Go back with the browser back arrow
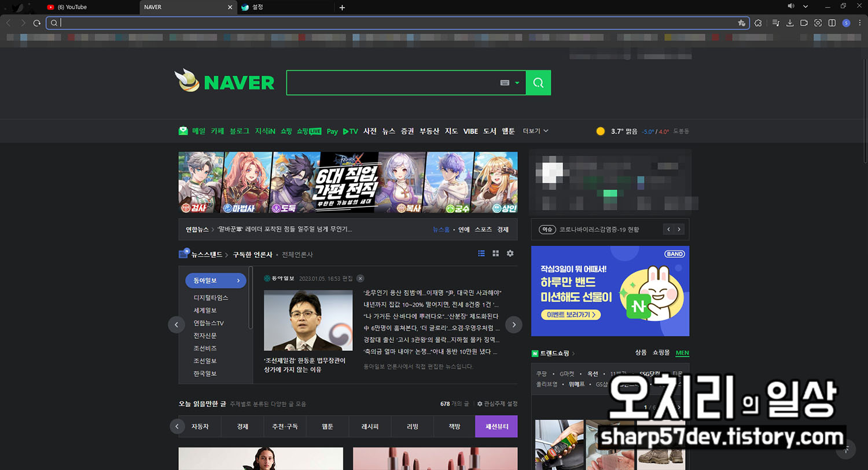The image size is (868, 470). click(x=9, y=23)
